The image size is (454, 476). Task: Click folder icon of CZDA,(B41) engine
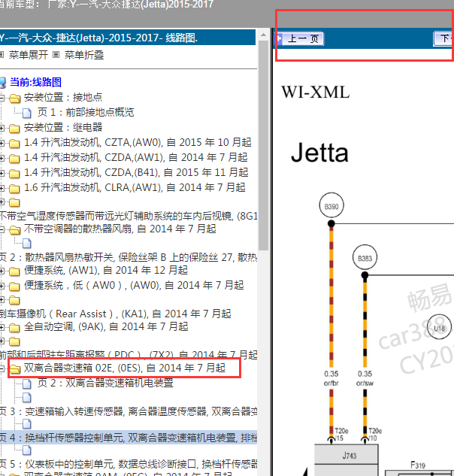pyautogui.click(x=14, y=173)
